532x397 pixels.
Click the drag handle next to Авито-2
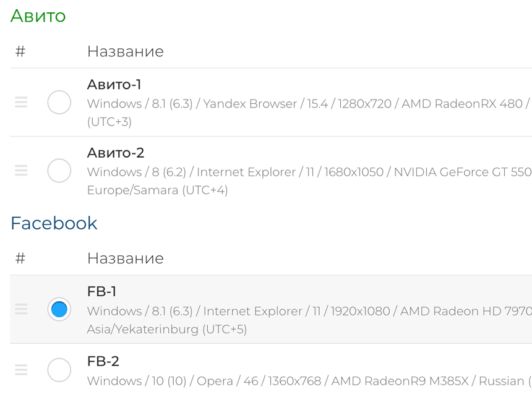pos(21,171)
